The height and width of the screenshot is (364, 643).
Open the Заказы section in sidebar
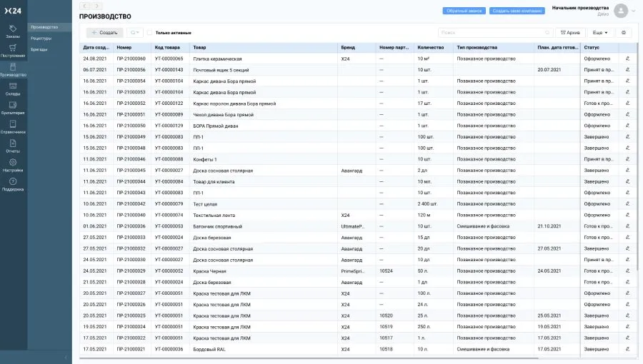click(13, 31)
